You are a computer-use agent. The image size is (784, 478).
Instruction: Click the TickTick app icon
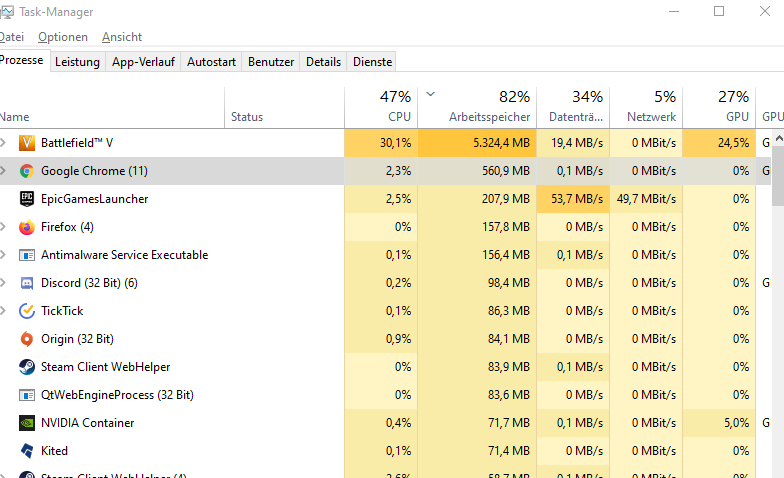point(26,311)
